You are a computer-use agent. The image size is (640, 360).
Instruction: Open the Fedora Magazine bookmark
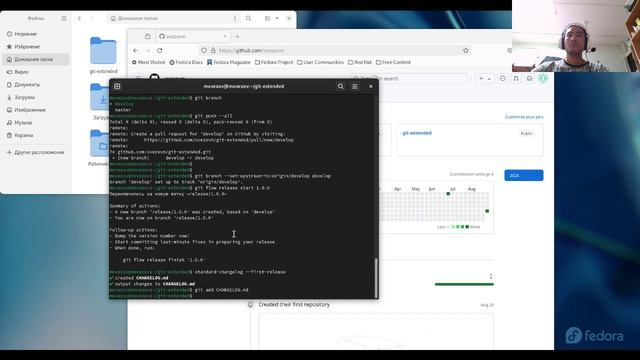point(229,62)
